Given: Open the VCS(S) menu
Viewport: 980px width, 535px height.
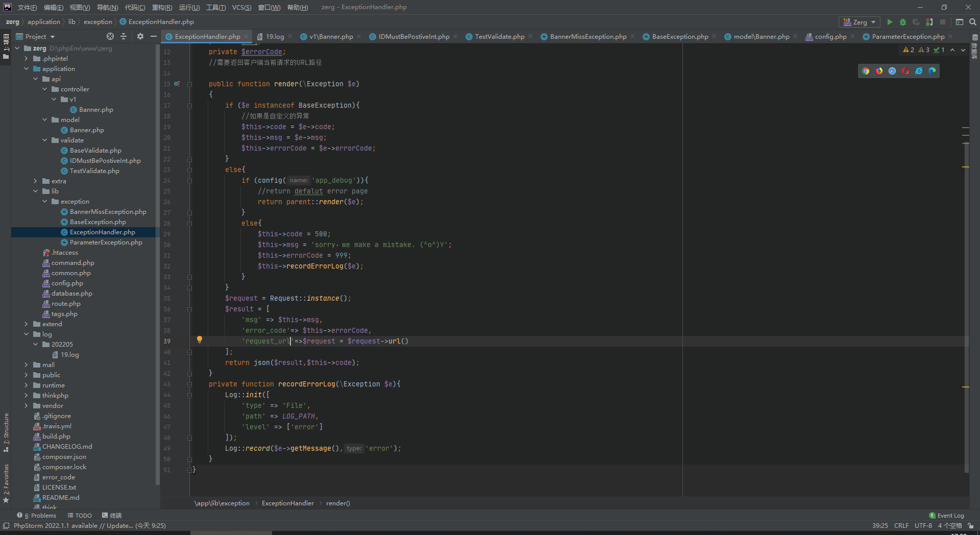Looking at the screenshot, I should coord(241,7).
